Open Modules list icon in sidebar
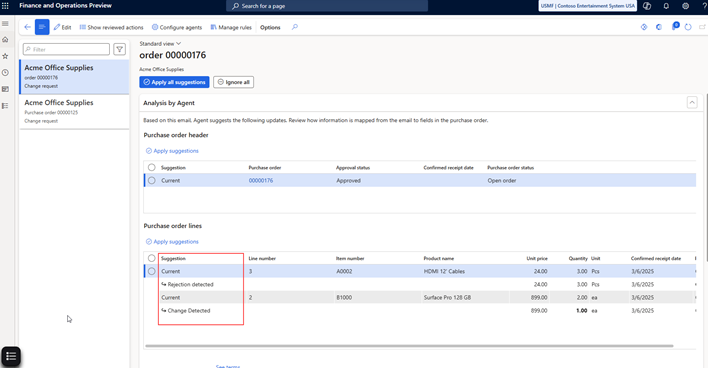The image size is (708, 368). [5, 106]
